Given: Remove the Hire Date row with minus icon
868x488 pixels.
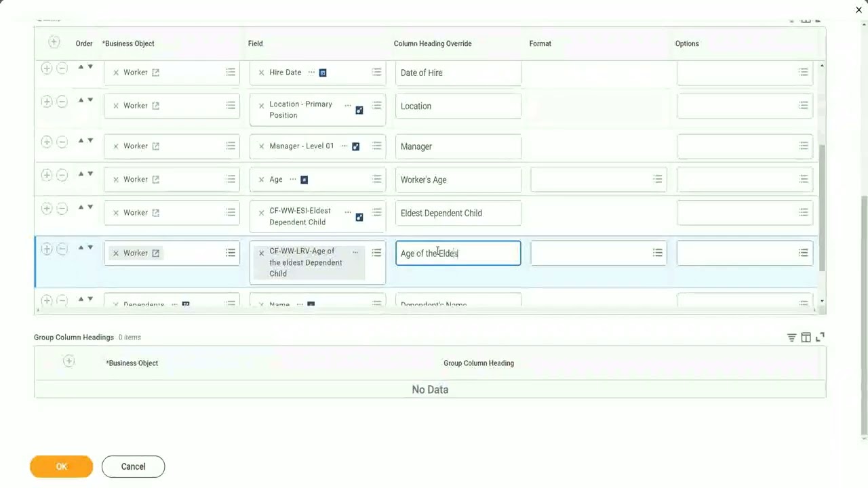Looking at the screenshot, I should pos(62,68).
